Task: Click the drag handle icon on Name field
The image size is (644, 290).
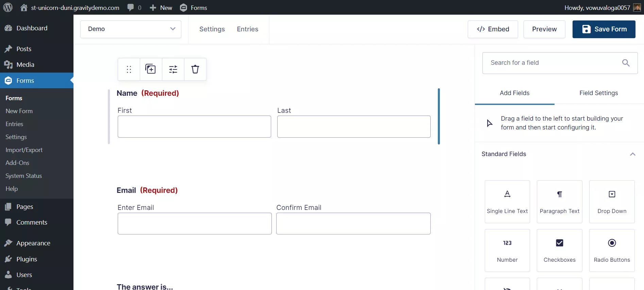Action: coord(129,70)
